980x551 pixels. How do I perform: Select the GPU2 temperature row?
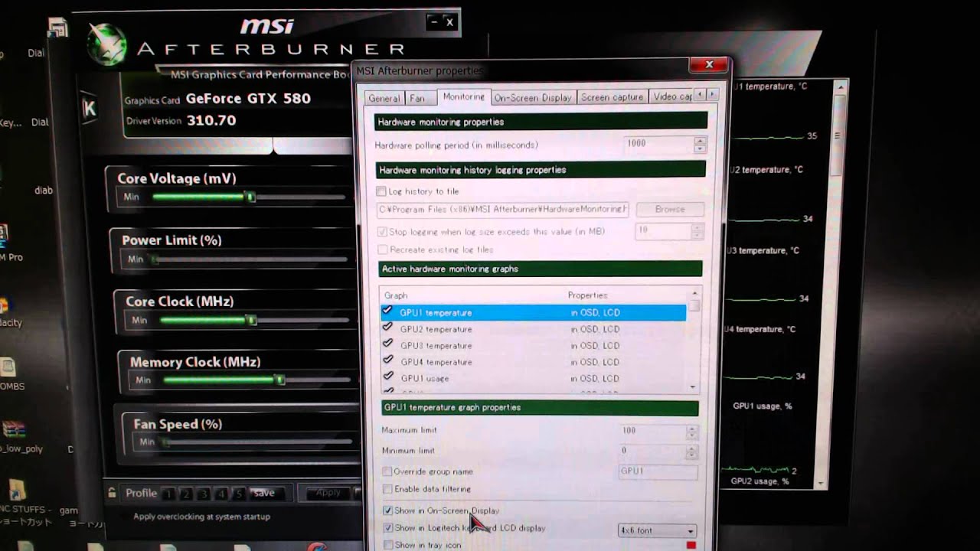point(533,329)
